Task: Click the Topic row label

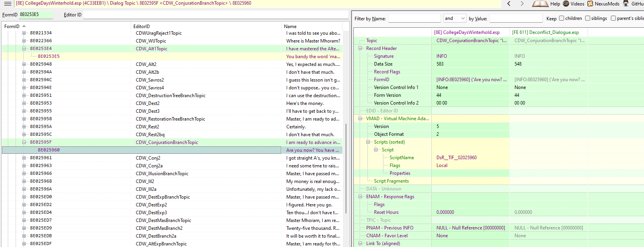Action: coord(371,41)
